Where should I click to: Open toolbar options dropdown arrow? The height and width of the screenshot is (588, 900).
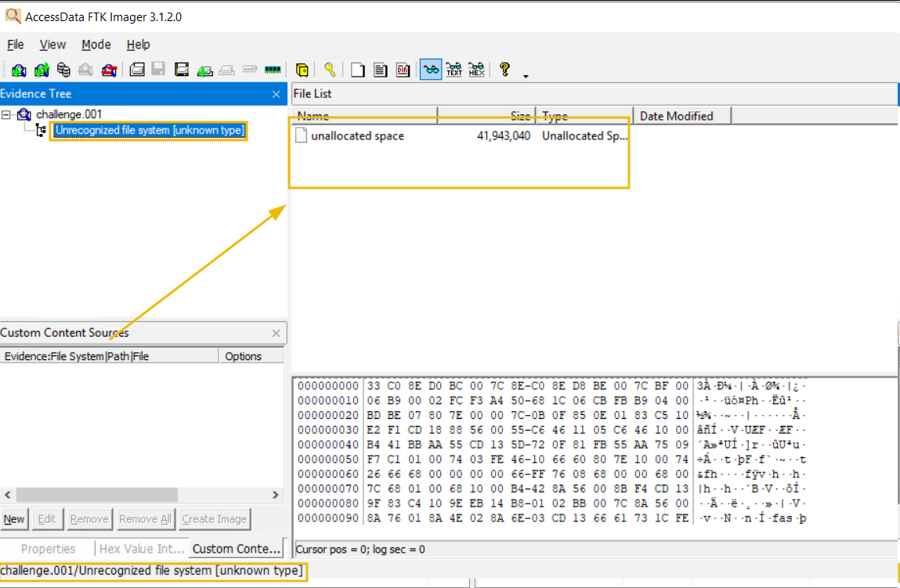(x=525, y=76)
